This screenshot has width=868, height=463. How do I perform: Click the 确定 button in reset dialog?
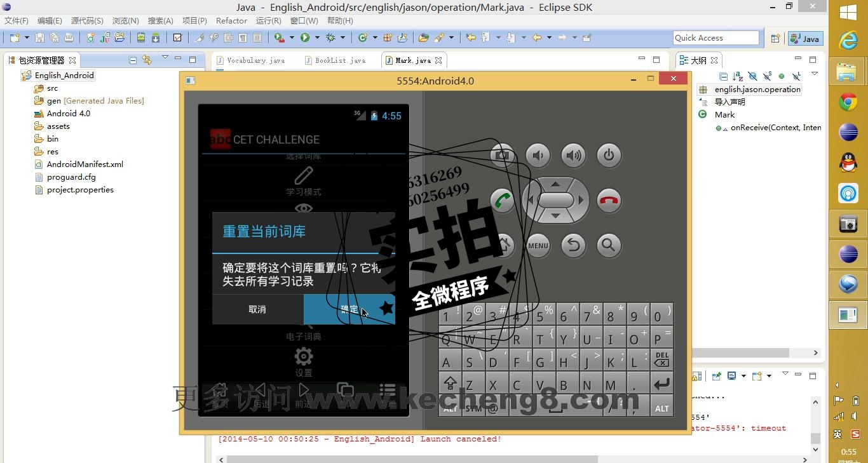point(349,309)
